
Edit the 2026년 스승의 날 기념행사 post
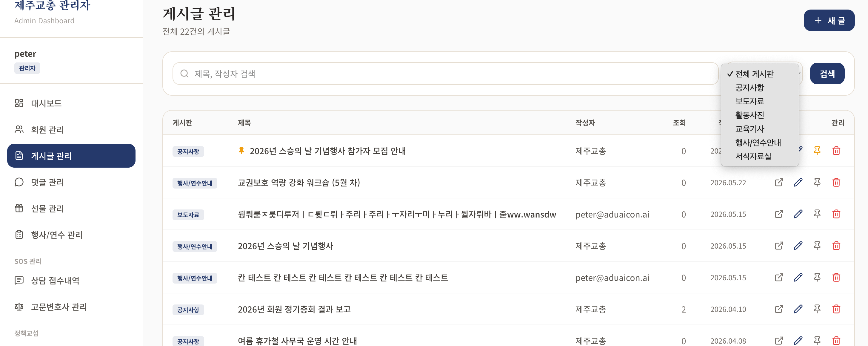pos(798,246)
